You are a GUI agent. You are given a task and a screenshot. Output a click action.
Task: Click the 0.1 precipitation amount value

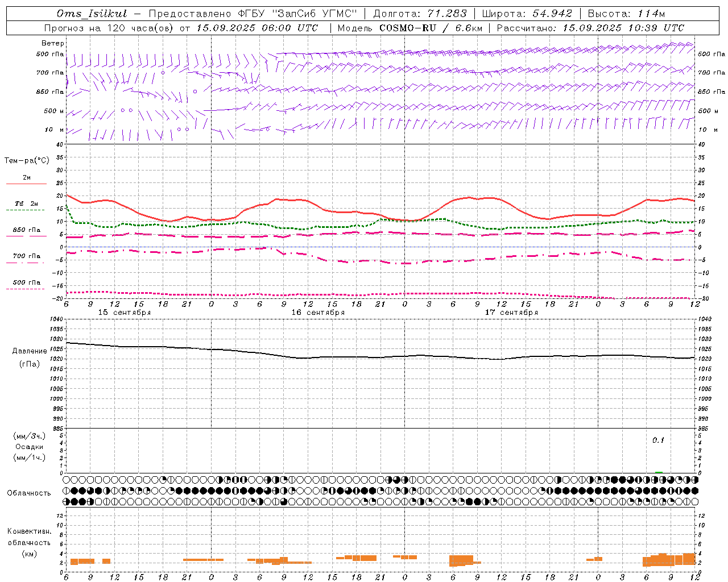coord(658,440)
